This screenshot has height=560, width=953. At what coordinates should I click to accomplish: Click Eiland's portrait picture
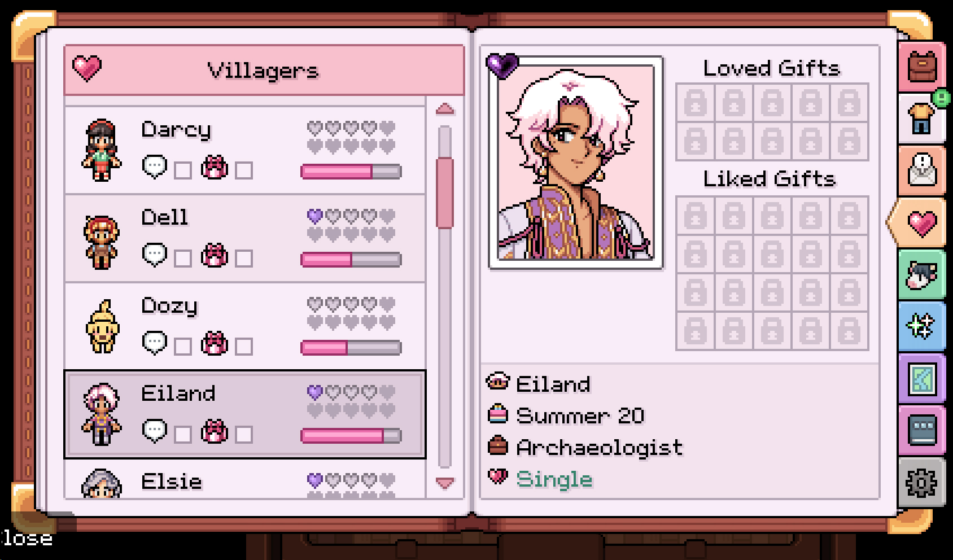(576, 163)
